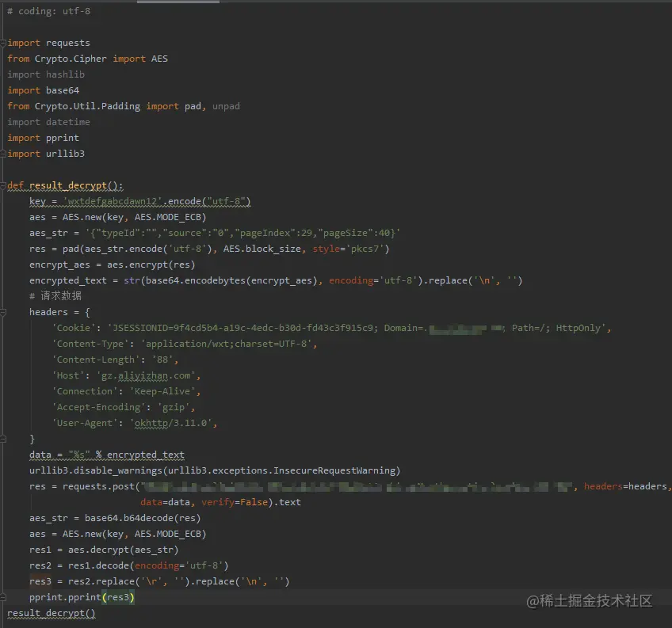Click the 'res2 = res1.decode' line

129,565
